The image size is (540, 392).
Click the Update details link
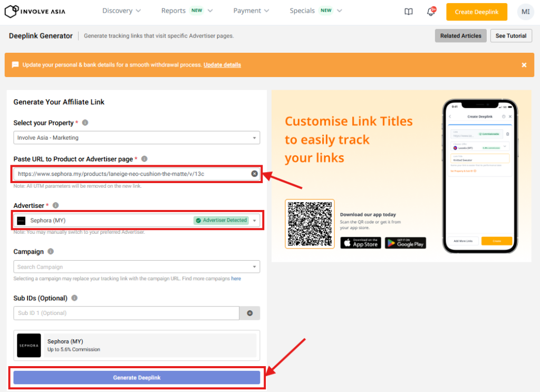click(222, 65)
